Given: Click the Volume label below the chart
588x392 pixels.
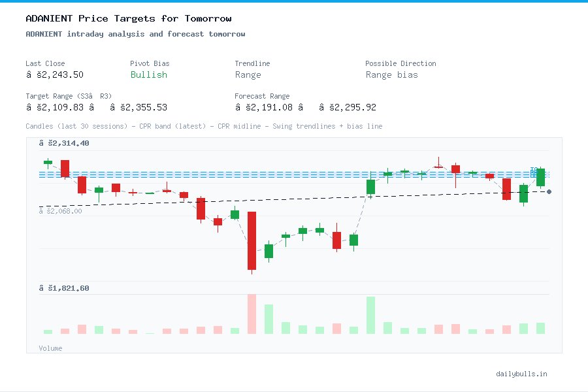Looking at the screenshot, I should [50, 348].
